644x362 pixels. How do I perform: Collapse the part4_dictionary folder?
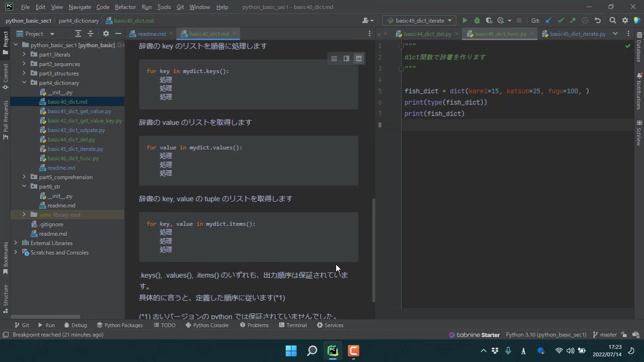(x=24, y=82)
